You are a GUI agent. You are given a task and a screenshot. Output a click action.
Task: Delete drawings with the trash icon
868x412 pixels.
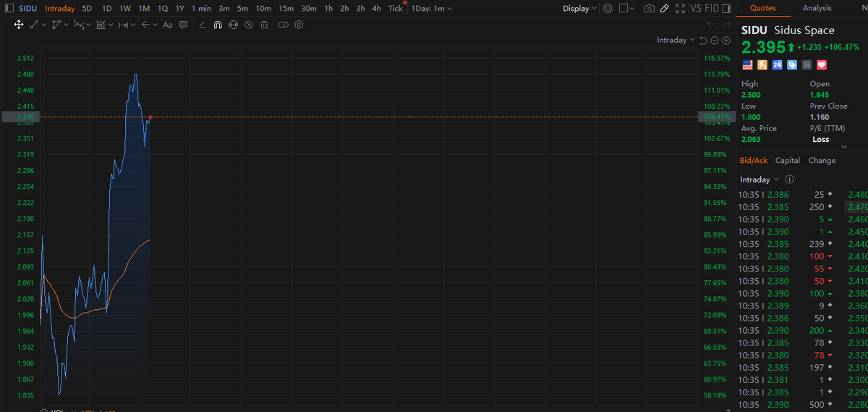264,25
